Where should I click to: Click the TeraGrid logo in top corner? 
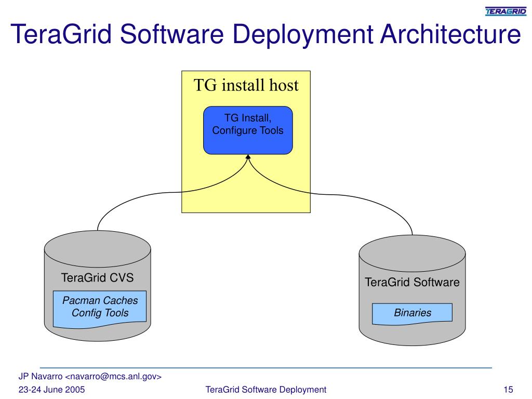tap(506, 11)
